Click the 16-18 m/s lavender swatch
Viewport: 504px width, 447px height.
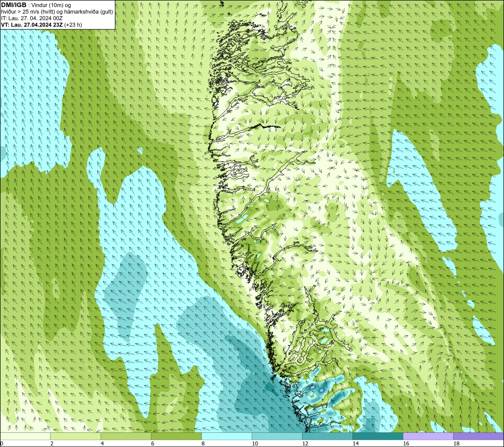point(428,436)
